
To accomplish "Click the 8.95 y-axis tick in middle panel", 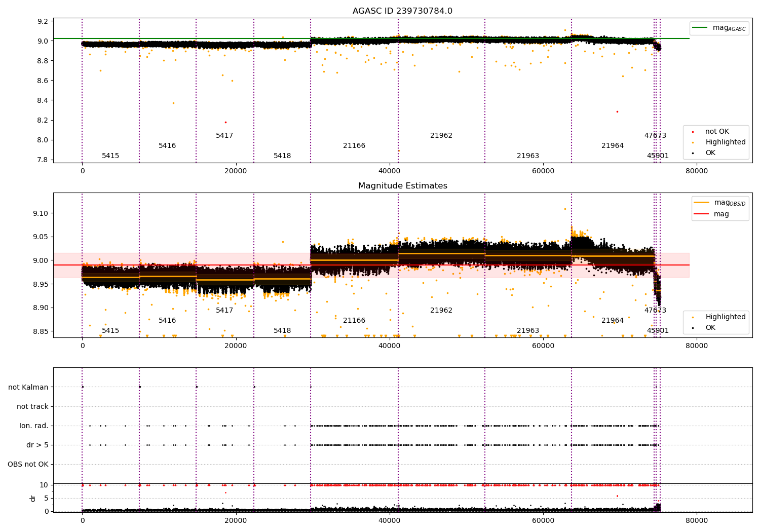I will point(41,284).
